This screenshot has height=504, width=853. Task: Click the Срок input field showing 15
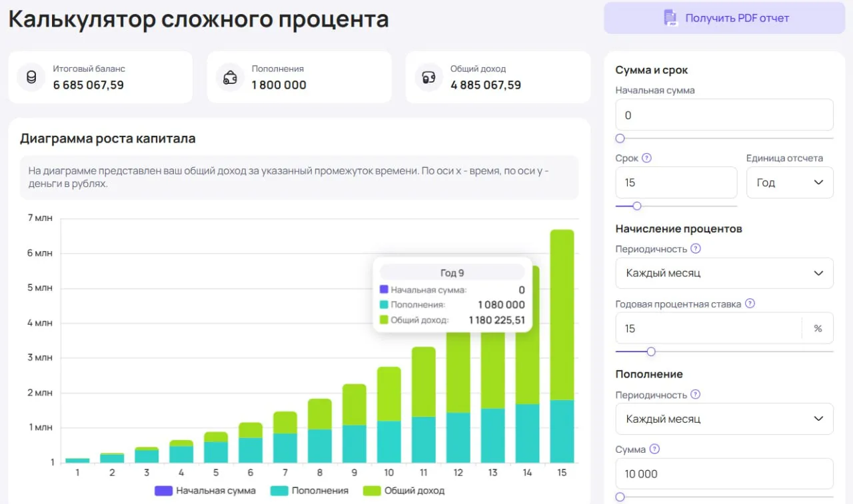click(676, 182)
